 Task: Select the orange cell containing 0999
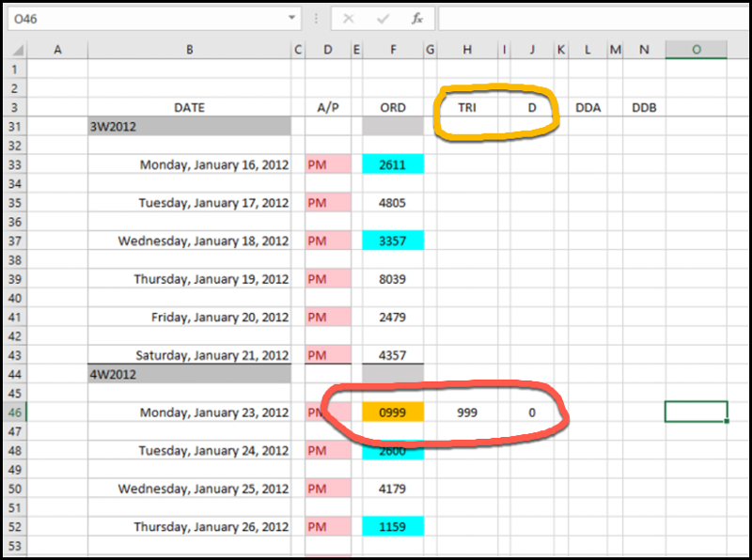393,412
